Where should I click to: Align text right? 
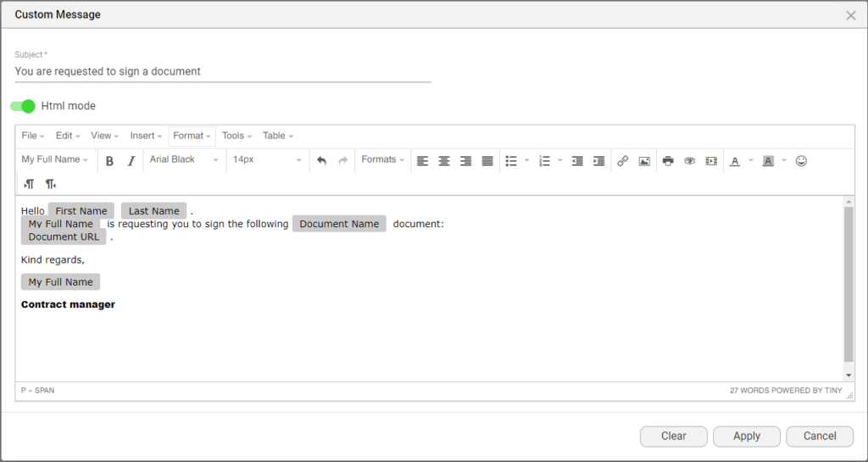[x=465, y=161]
